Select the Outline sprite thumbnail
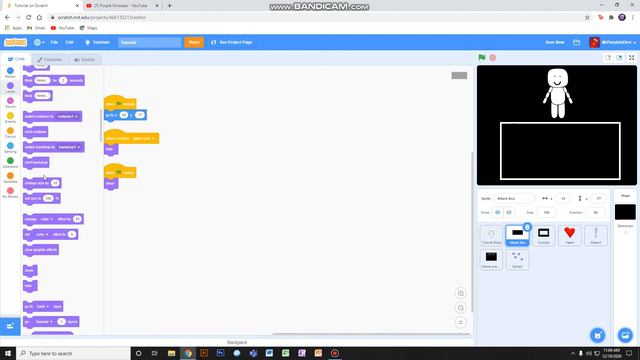This screenshot has width=640, height=360. click(x=544, y=236)
